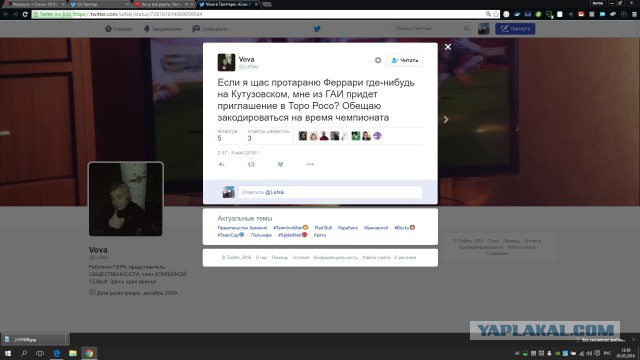
Task: Select the active Vova tweet tab
Action: 228,4
